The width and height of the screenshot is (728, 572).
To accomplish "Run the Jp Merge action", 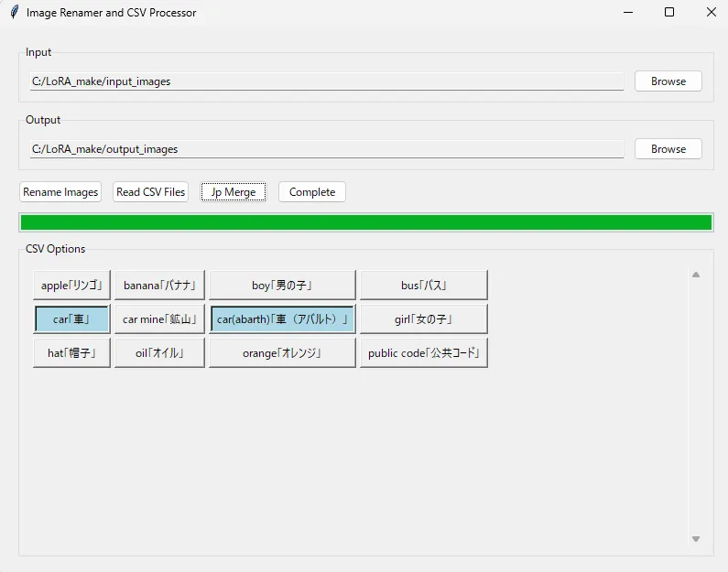I will tap(234, 192).
